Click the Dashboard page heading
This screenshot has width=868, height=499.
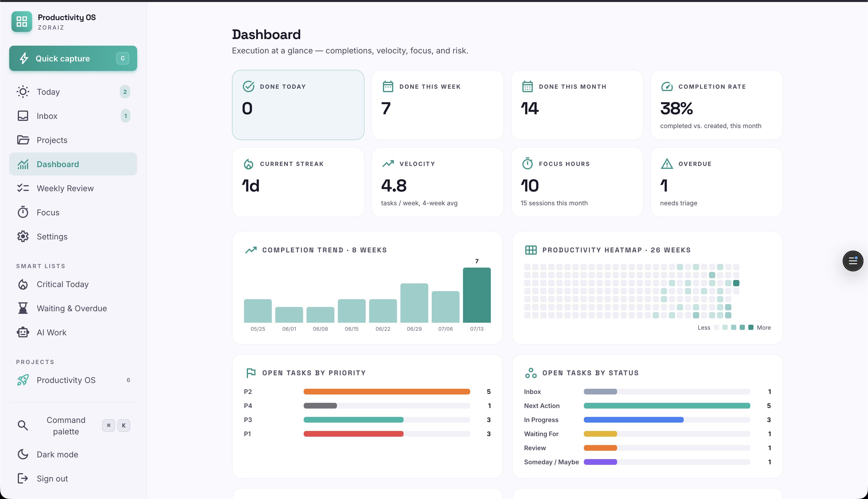pyautogui.click(x=266, y=35)
